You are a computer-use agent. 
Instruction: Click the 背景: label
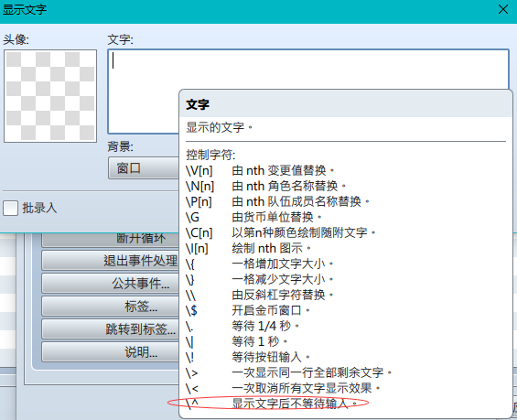click(x=121, y=146)
